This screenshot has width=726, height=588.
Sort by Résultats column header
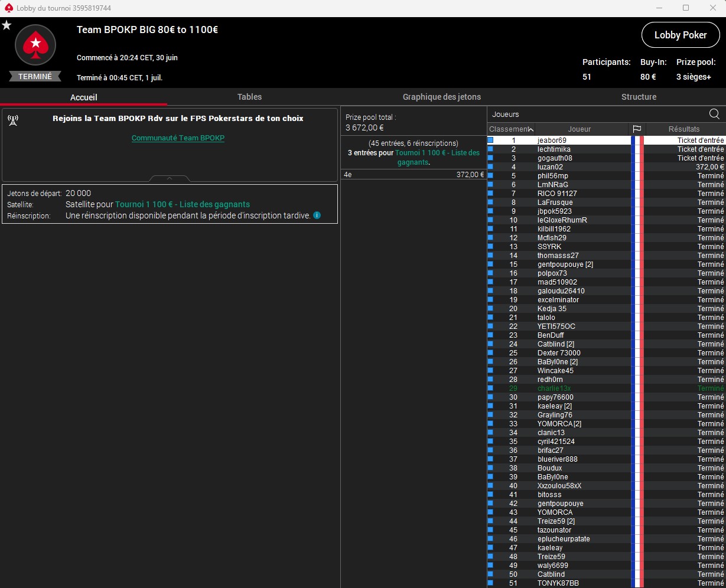coord(685,129)
